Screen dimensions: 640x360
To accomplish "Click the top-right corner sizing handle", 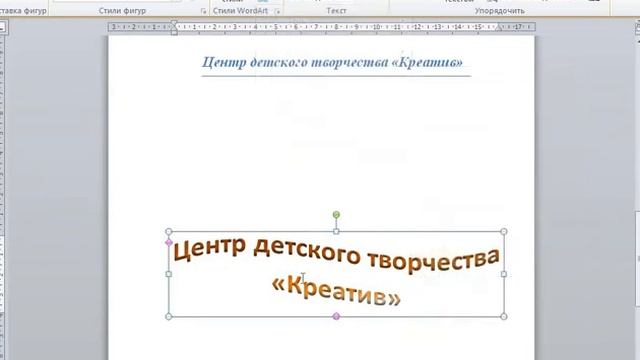I will (x=504, y=231).
